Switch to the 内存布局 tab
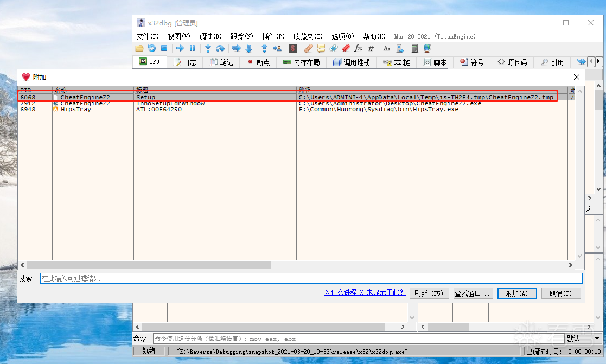Viewport: 606px width, 364px height. [302, 62]
